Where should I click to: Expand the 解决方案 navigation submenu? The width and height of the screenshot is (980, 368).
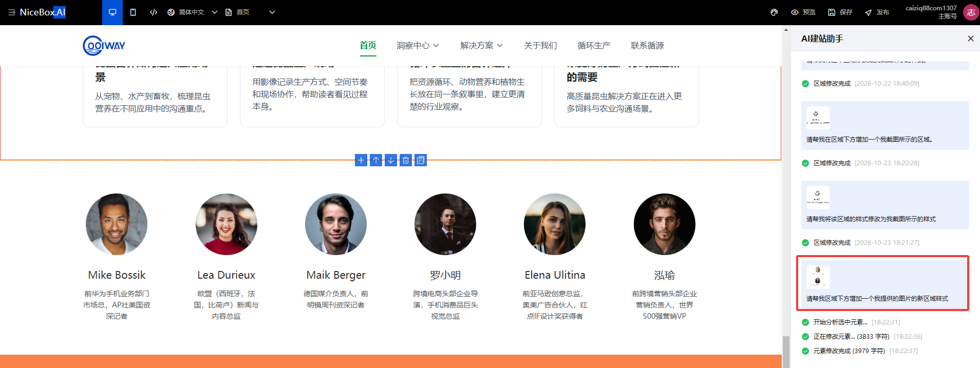pos(481,46)
